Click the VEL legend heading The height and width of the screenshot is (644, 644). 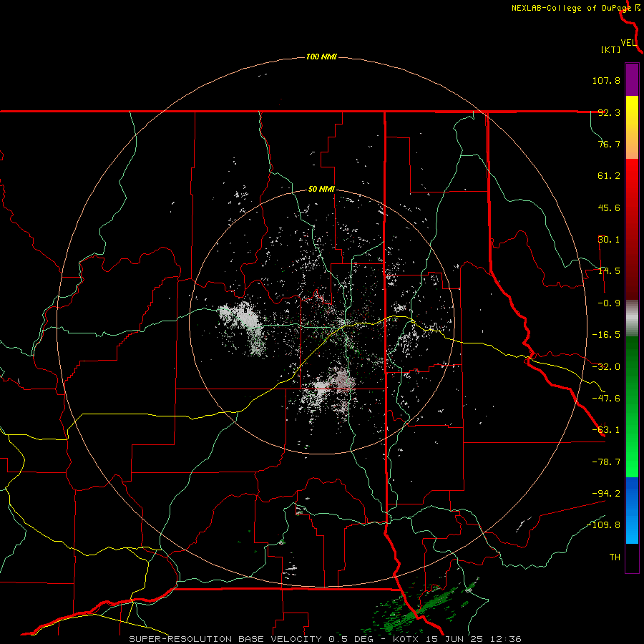[x=628, y=43]
